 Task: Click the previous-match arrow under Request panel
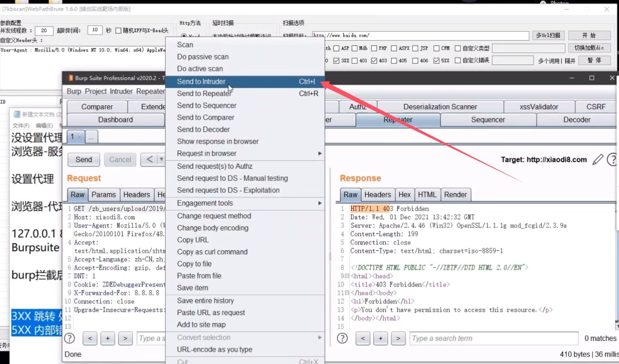click(90, 338)
